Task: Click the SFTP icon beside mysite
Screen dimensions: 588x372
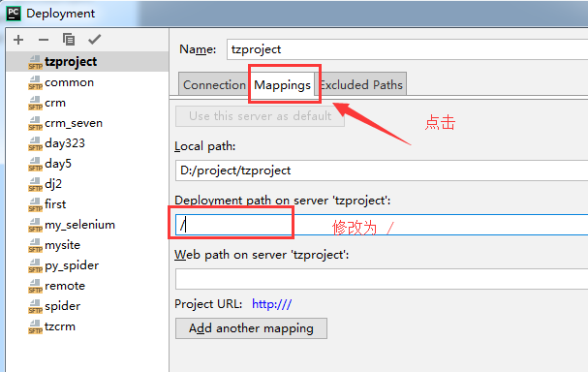Action: click(35, 245)
